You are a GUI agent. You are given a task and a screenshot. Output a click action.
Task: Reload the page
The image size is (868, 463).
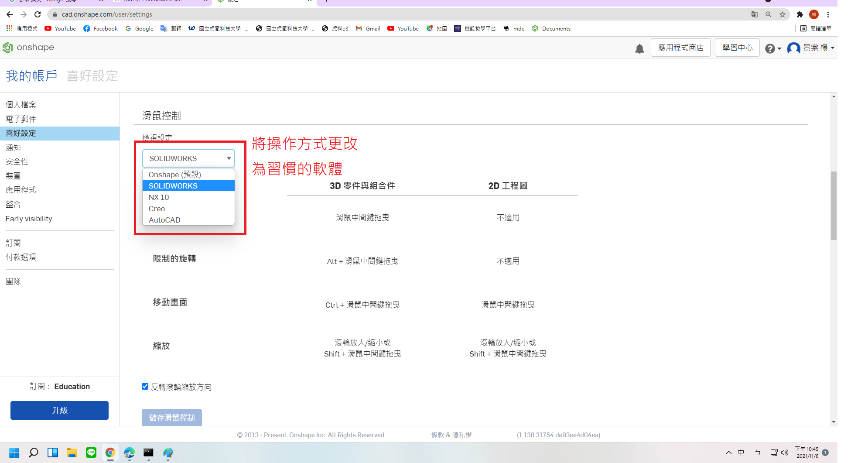[x=38, y=14]
